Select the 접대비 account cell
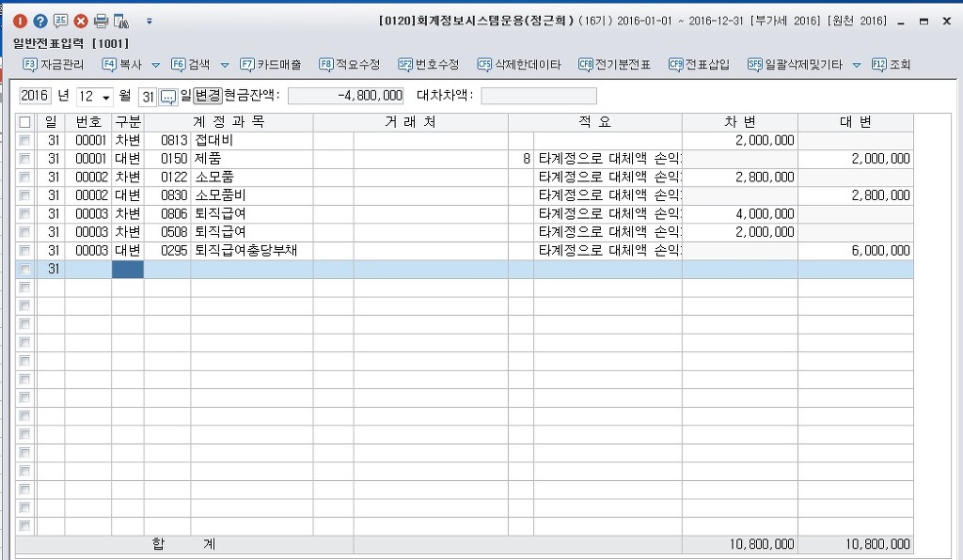 pyautogui.click(x=252, y=140)
